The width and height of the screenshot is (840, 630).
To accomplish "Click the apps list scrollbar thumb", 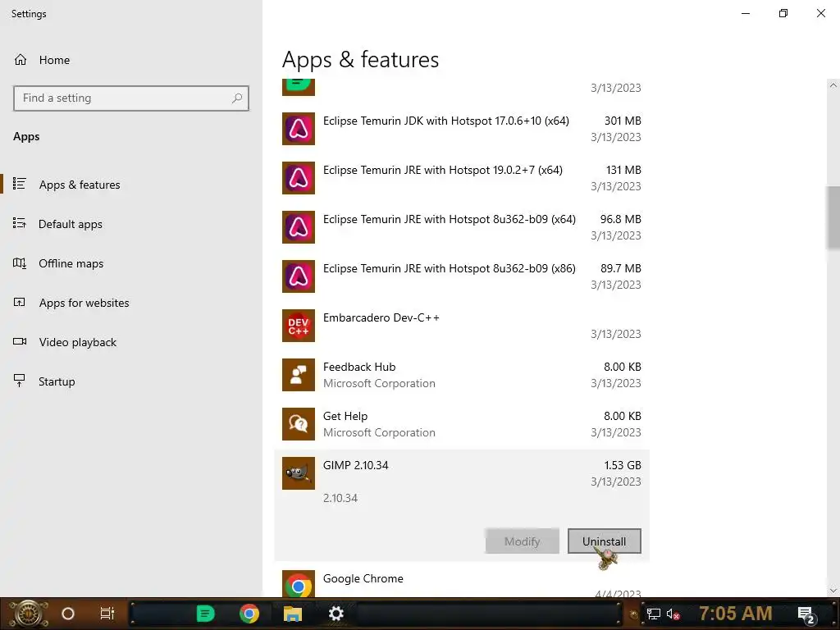I will pyautogui.click(x=833, y=218).
